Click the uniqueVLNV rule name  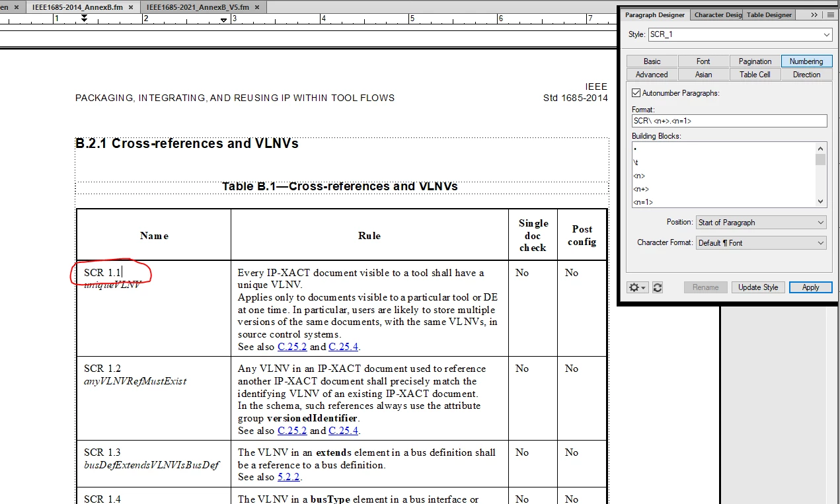tap(112, 285)
